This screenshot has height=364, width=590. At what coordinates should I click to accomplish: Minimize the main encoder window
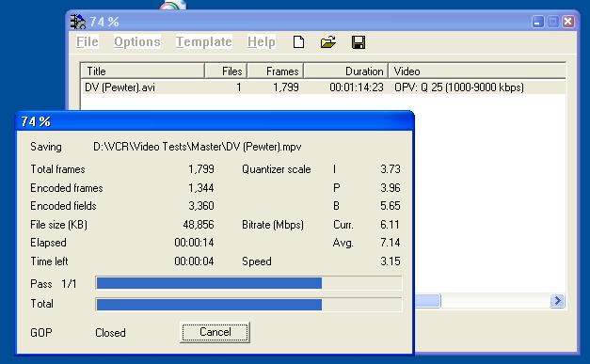[537, 22]
